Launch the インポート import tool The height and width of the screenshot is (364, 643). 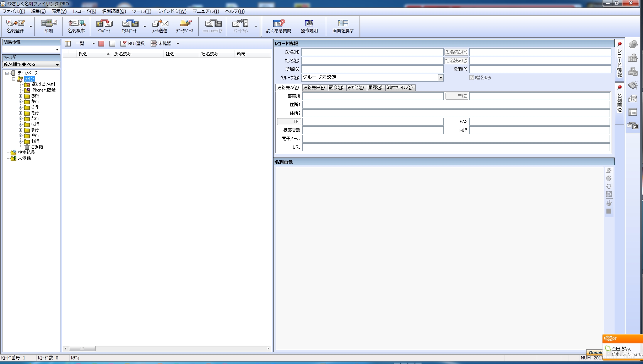[104, 26]
